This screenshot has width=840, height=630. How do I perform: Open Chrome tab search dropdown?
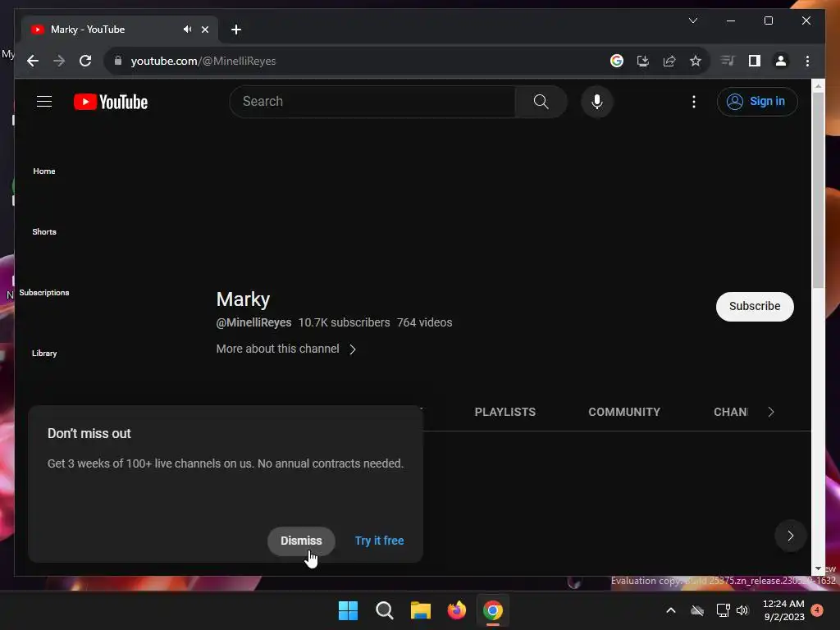[x=692, y=21]
